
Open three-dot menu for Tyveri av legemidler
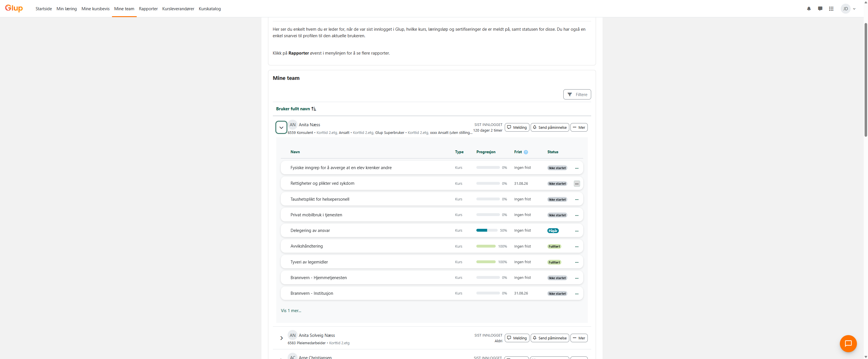click(x=577, y=262)
